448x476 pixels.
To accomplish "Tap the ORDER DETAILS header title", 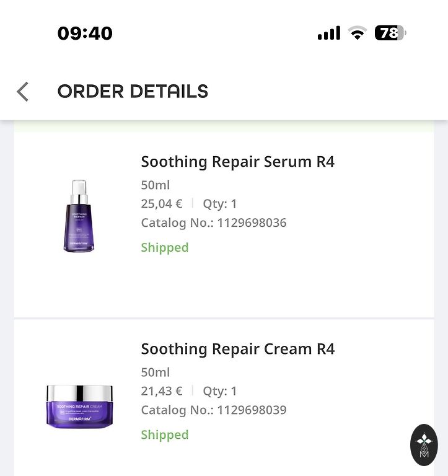I will [x=133, y=92].
